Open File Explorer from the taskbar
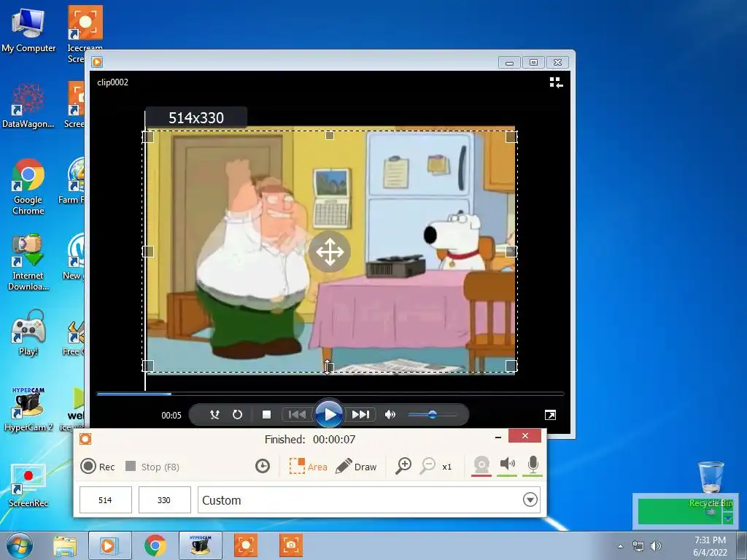747x560 pixels. (65, 545)
